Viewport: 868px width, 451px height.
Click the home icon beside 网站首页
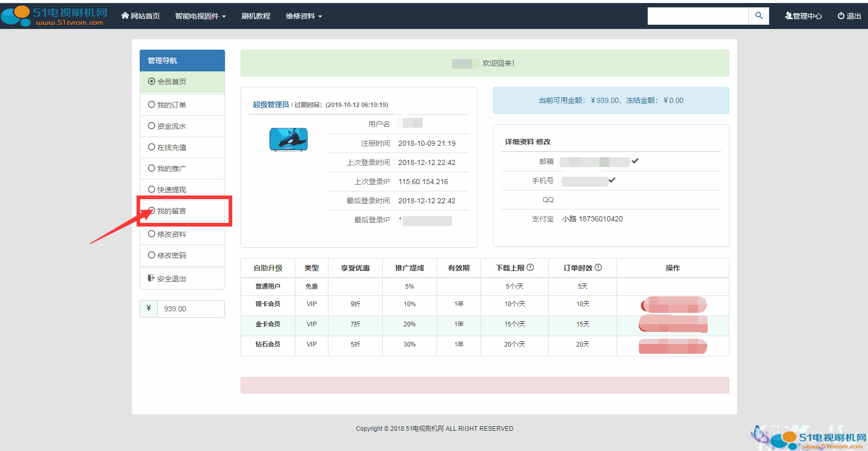coord(125,16)
